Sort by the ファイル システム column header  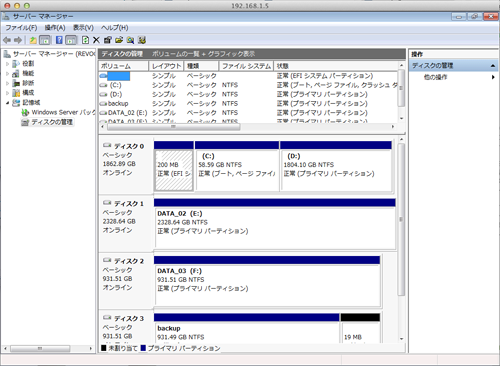tap(246, 66)
